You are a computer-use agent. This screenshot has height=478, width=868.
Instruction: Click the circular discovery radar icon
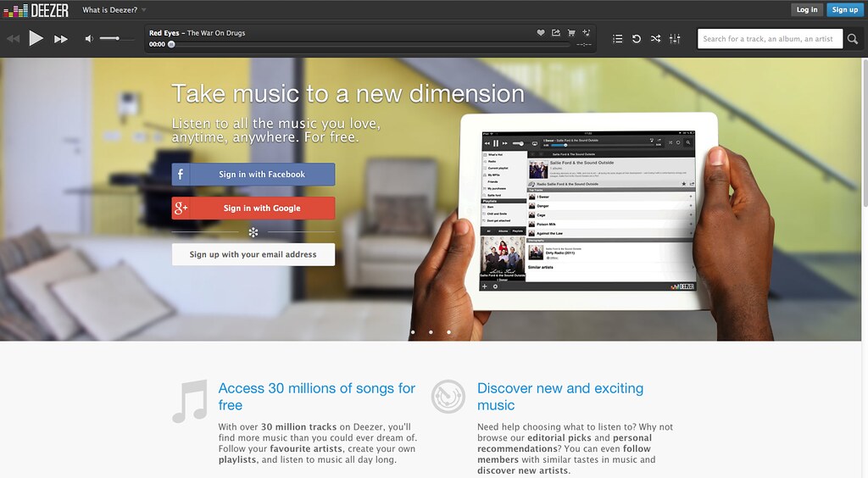coord(448,397)
